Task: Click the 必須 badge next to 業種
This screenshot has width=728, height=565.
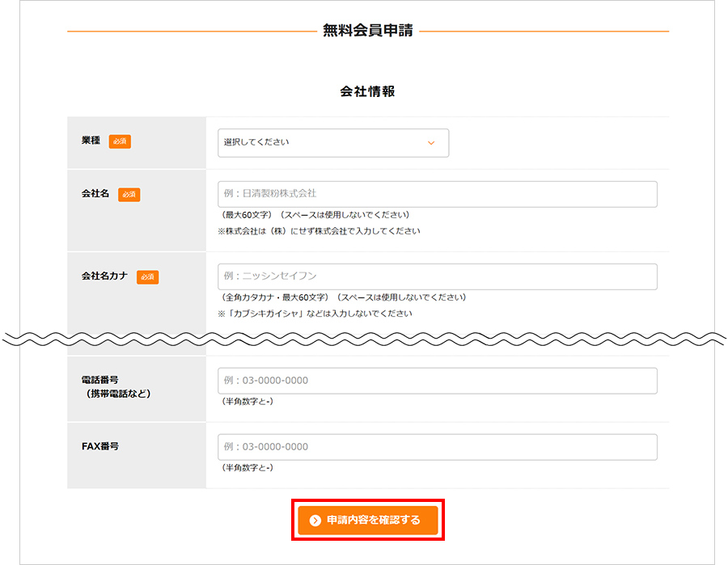Action: [120, 141]
